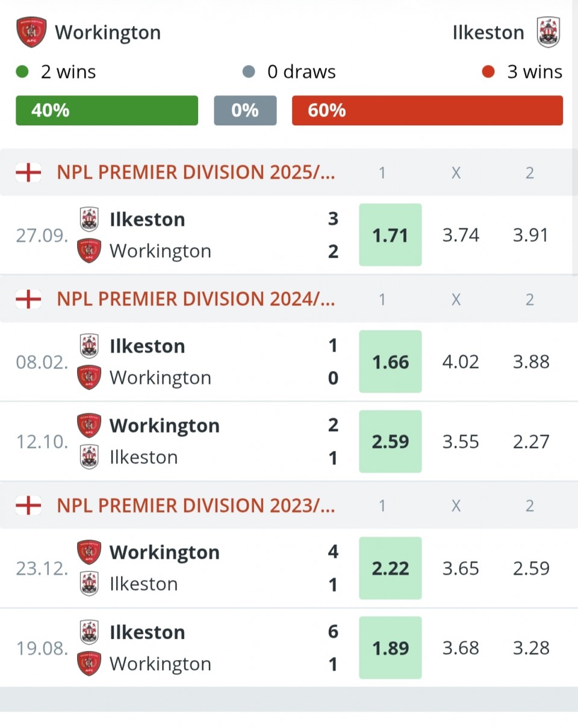This screenshot has width=578, height=728.
Task: Open NPL Premier Division 2025 league link
Action: coord(196,173)
